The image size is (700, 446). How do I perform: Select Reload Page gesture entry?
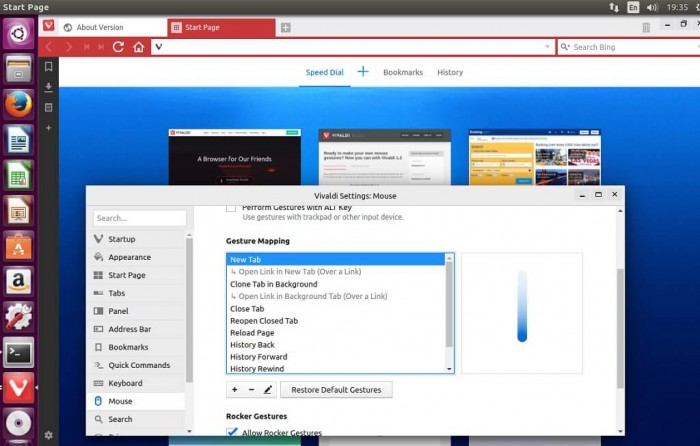click(x=336, y=333)
